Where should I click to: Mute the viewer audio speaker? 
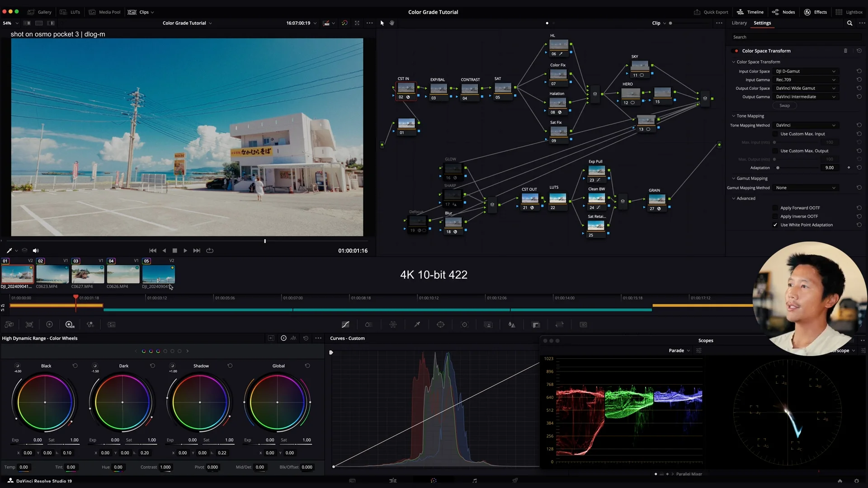36,250
